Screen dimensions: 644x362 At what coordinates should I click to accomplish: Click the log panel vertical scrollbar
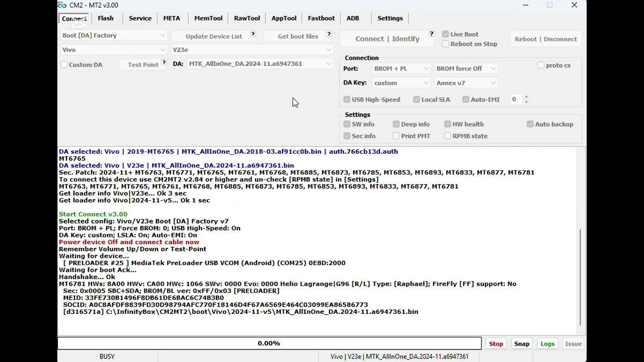coord(581,277)
